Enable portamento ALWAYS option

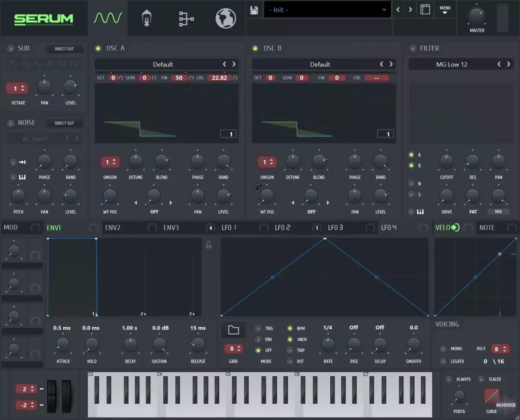[449, 379]
